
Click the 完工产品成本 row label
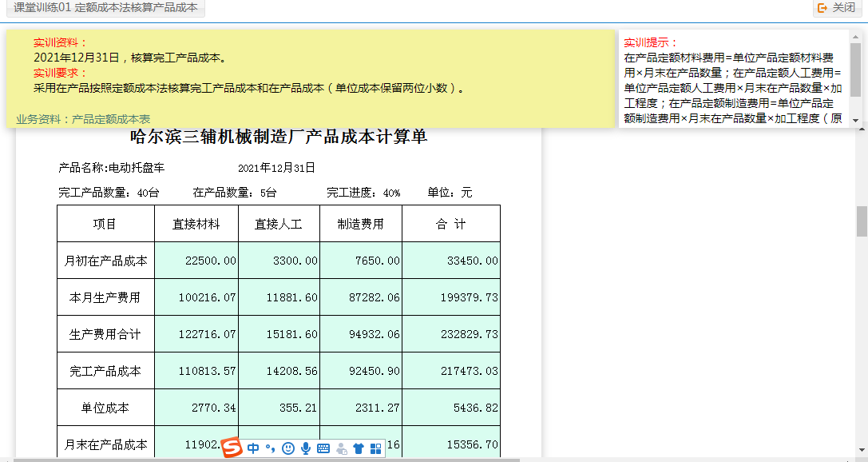click(105, 371)
